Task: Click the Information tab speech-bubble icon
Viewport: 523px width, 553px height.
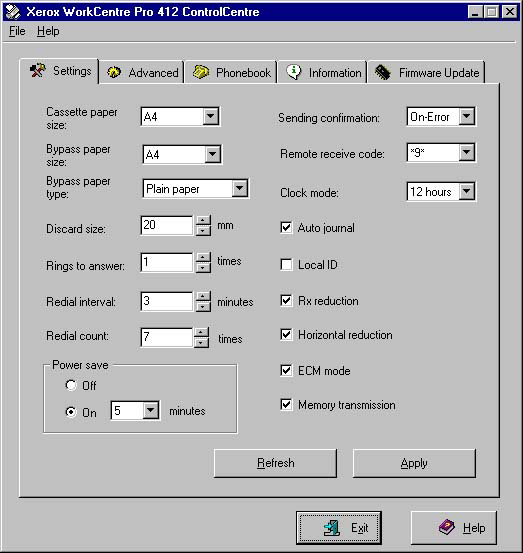Action: coord(293,72)
